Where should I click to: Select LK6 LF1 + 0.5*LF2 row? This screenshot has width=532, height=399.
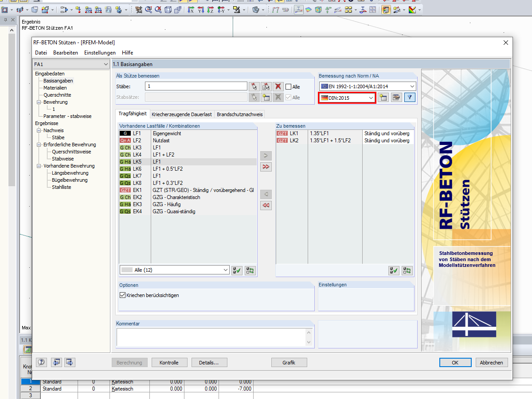188,169
